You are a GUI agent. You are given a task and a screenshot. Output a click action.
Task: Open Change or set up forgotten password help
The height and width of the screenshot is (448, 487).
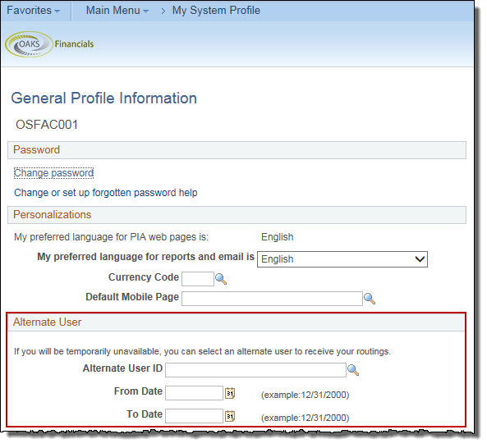click(x=106, y=193)
